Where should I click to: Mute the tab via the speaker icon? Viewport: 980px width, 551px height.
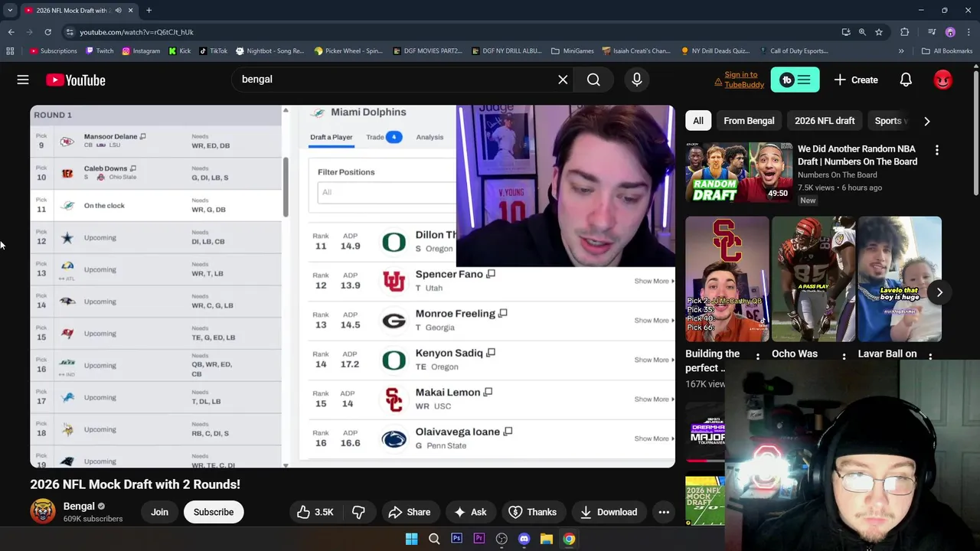(118, 11)
